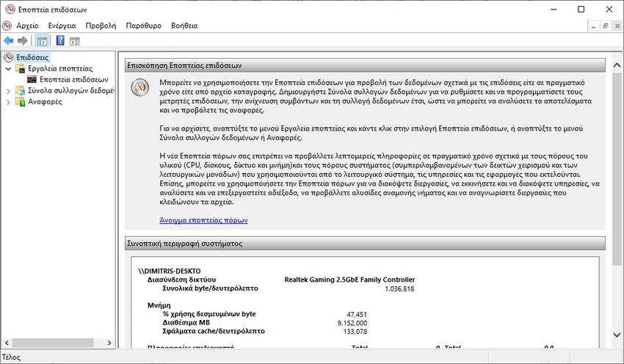Viewport: 624px width, 364px height.
Task: Click the value 9.152,000
Action: [352, 323]
